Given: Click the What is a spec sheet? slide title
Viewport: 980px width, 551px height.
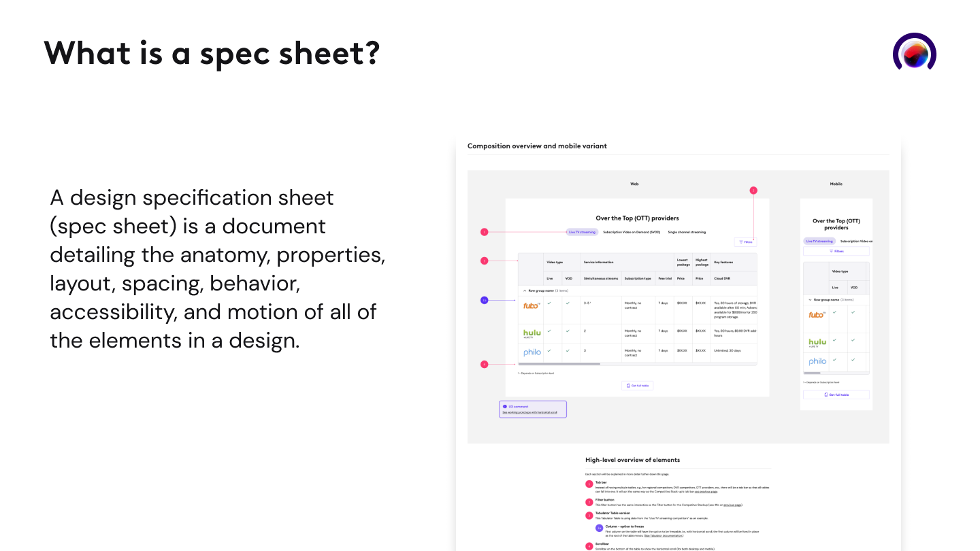Looking at the screenshot, I should (212, 53).
